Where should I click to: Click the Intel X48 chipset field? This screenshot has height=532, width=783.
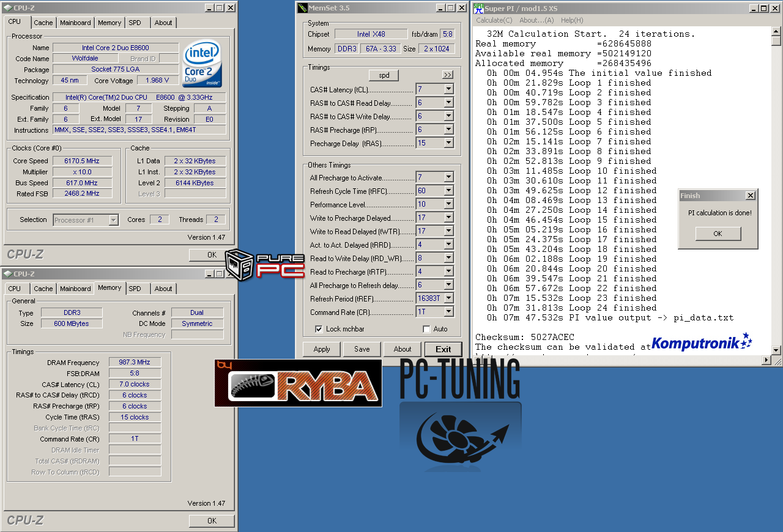[371, 34]
